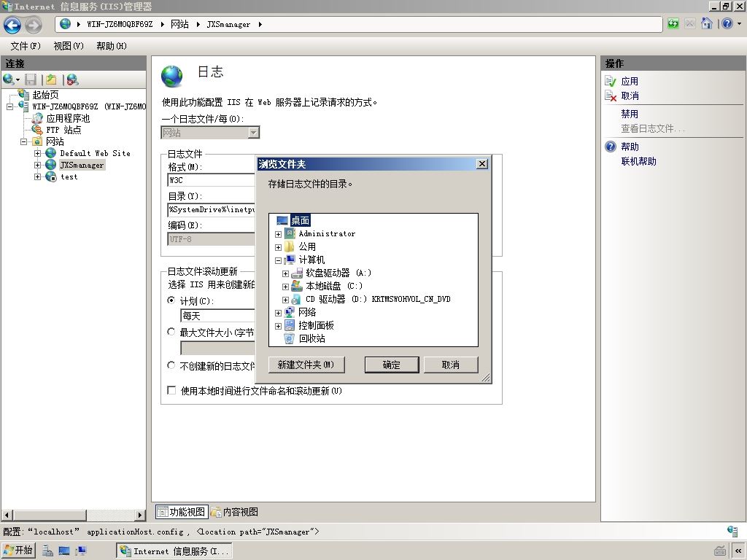Click the 应用 link in the actions pane

tap(630, 82)
